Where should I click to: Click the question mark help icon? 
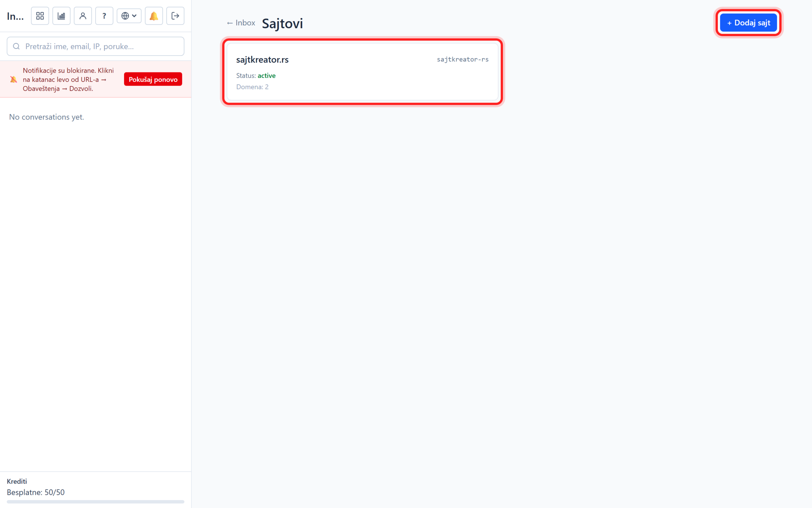104,16
